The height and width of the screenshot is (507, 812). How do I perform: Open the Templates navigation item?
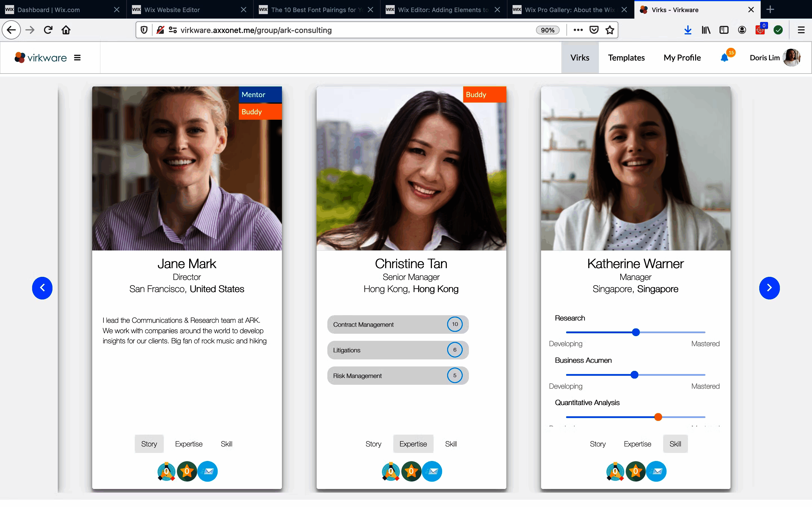click(x=626, y=58)
